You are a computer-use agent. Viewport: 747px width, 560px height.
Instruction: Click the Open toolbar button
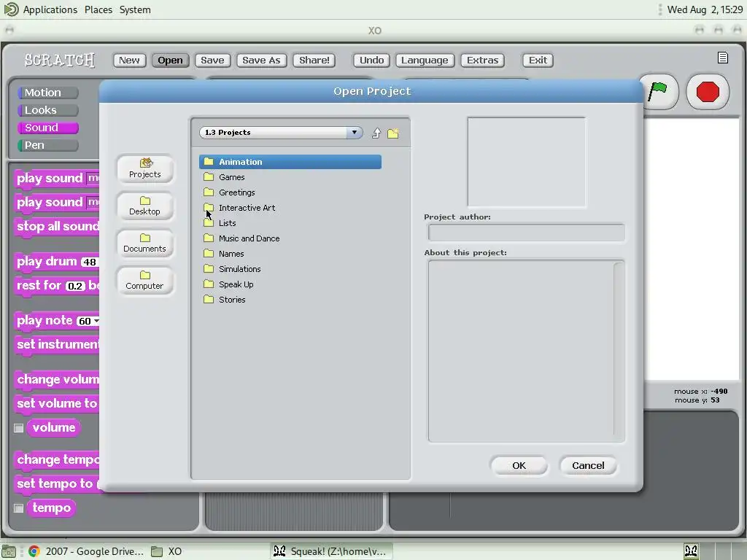170,60
